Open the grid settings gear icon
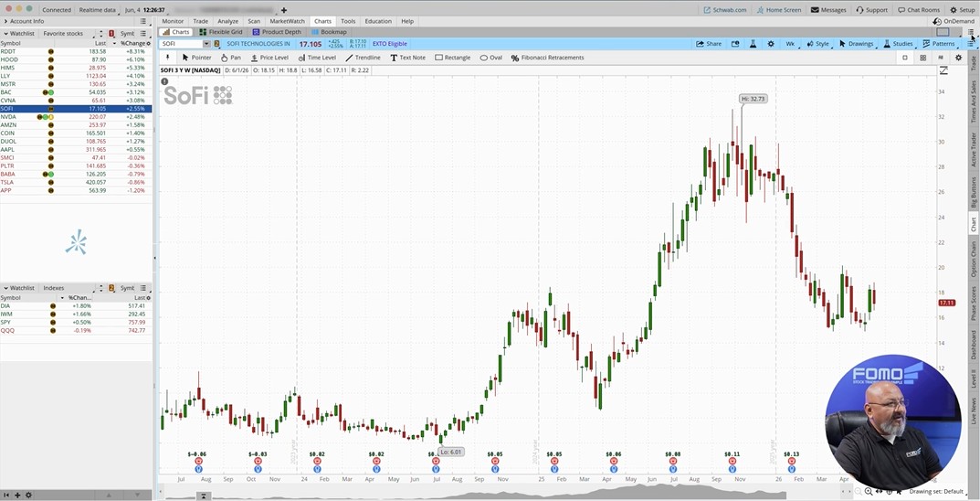The width and height of the screenshot is (980, 501). point(959,58)
